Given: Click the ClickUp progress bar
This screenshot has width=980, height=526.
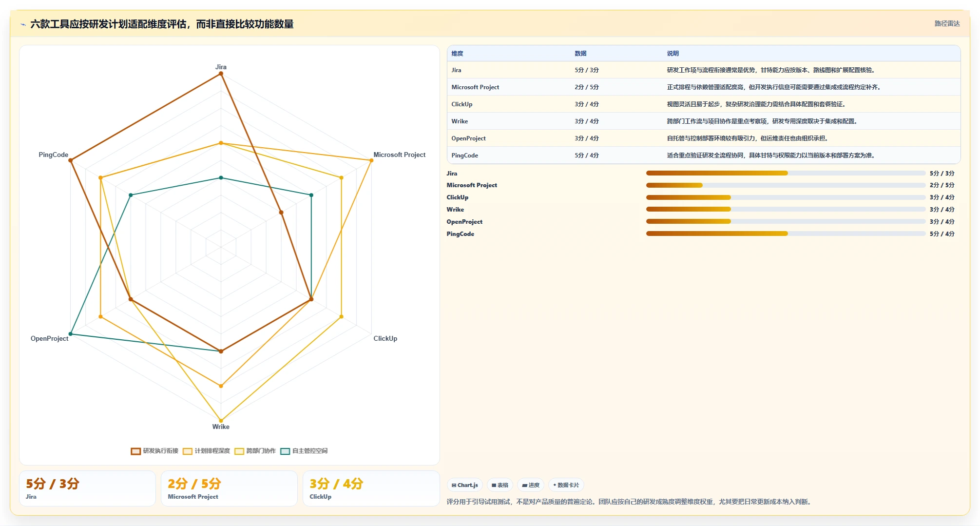Looking at the screenshot, I should point(786,197).
